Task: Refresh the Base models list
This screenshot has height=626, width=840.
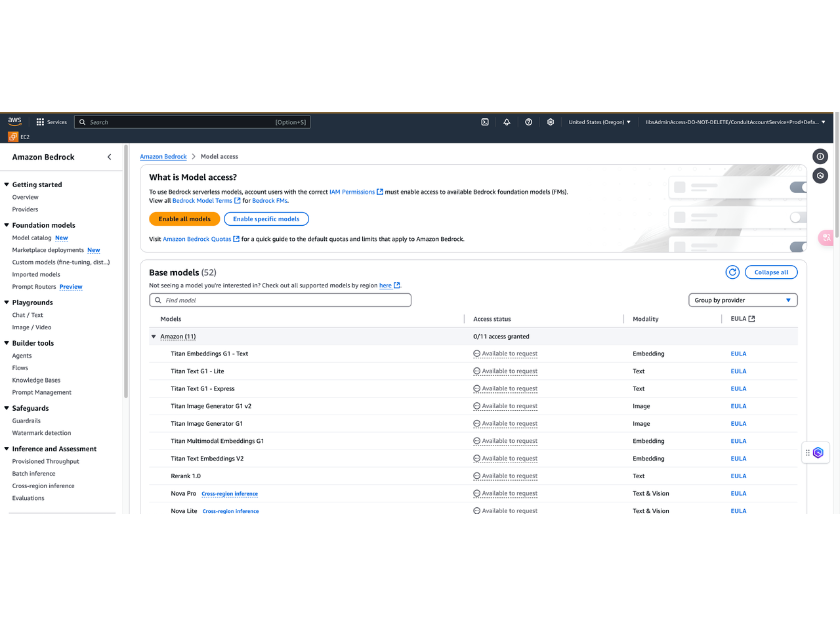Action: pos(732,272)
